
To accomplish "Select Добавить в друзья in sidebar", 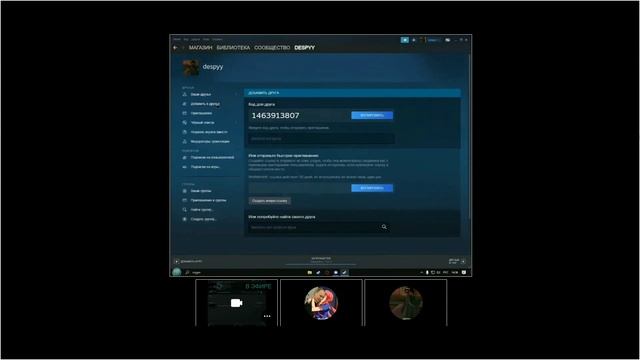I will (205, 104).
